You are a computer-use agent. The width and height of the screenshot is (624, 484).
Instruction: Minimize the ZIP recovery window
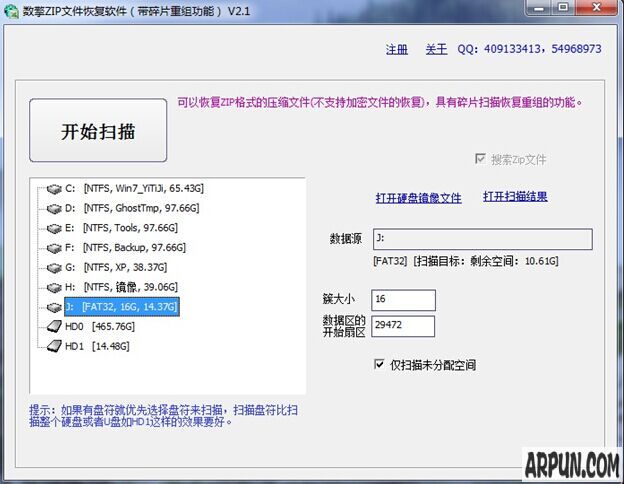pyautogui.click(x=539, y=8)
